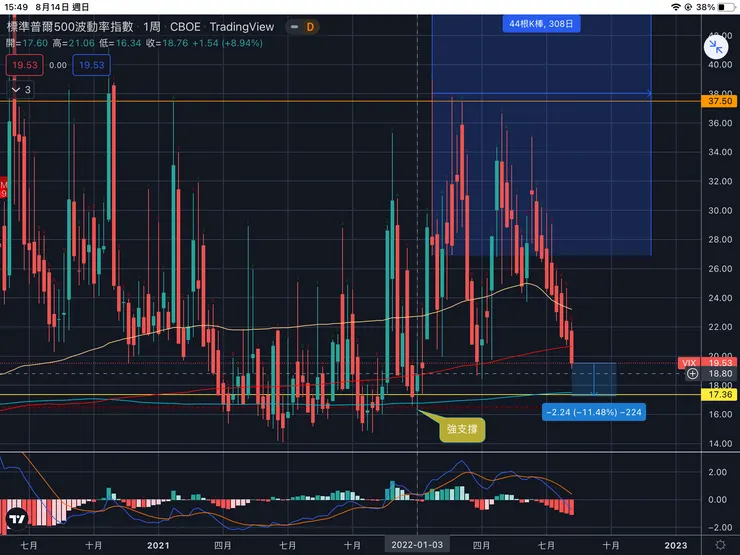Click the 18.80 crosshair price label

pyautogui.click(x=719, y=374)
